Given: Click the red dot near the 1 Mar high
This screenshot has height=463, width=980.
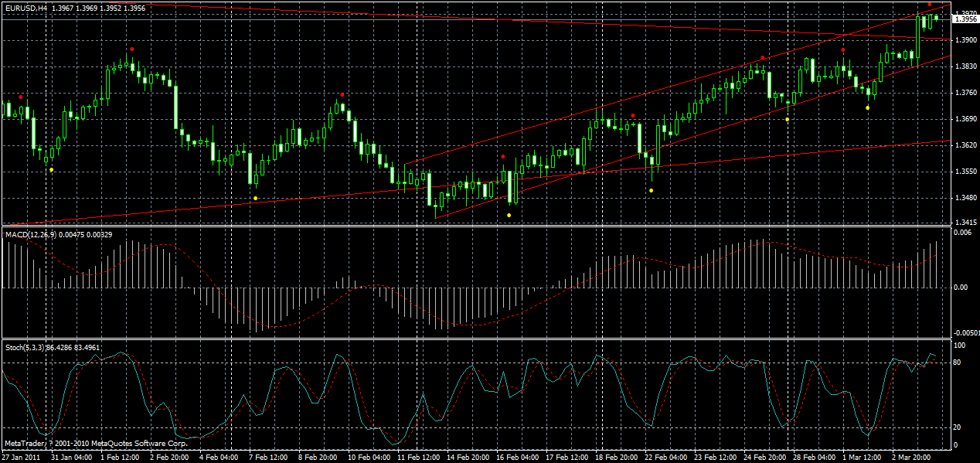Looking at the screenshot, I should (842, 49).
